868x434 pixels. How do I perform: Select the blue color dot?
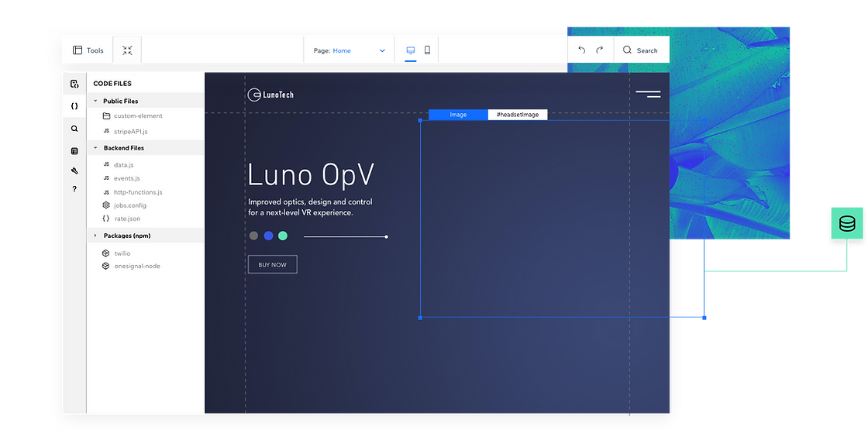pos(268,236)
